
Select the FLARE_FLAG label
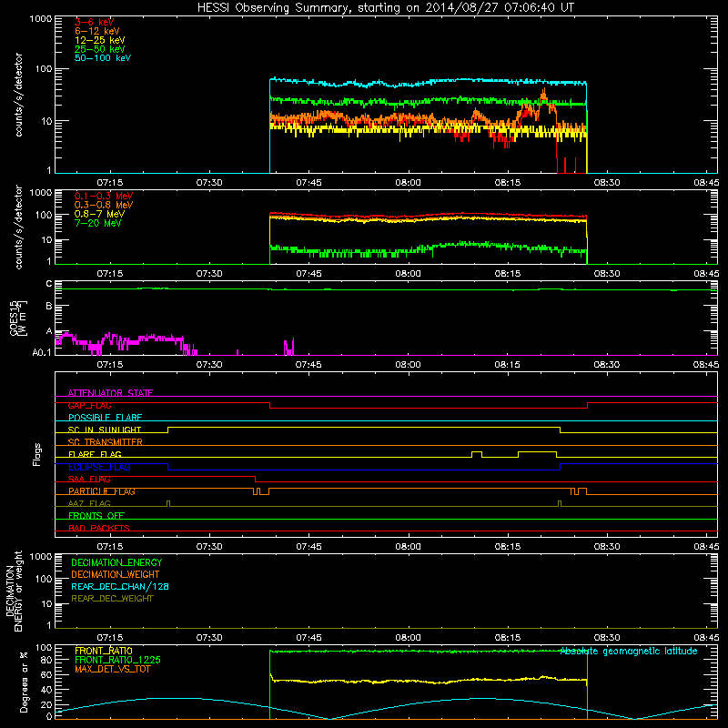[95, 454]
